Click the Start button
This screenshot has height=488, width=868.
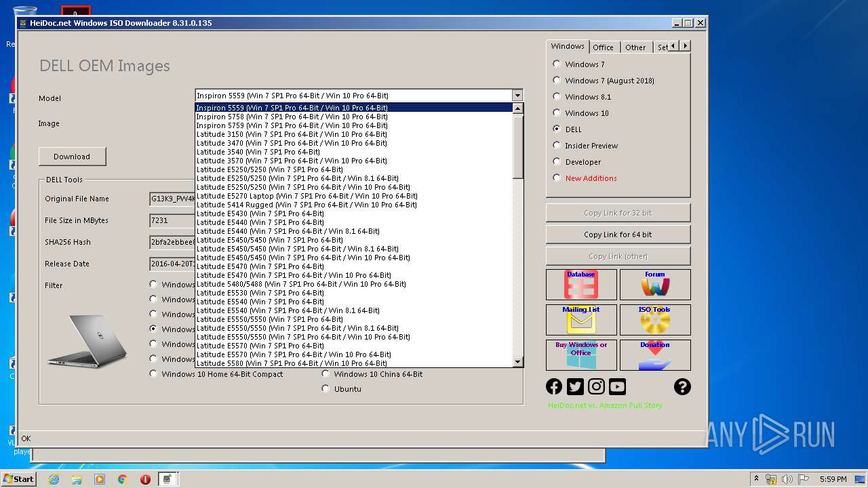[19, 479]
